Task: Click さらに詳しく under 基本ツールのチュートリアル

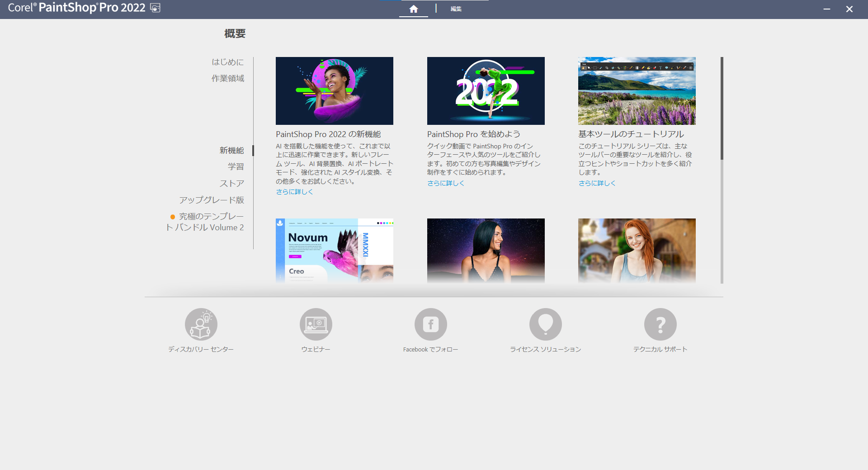Action: (x=597, y=183)
